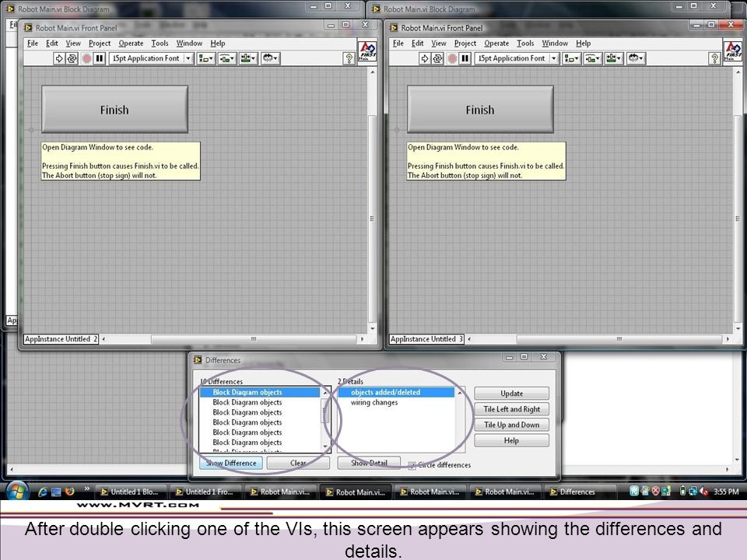Click AppInstance Untitled 3 status label
Viewport: 747px width, 560px height.
(427, 339)
